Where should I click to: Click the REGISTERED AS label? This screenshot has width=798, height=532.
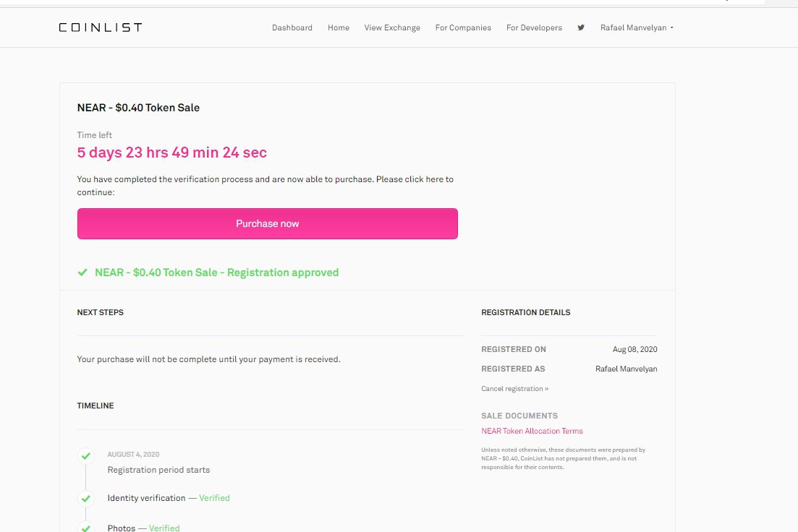513,369
